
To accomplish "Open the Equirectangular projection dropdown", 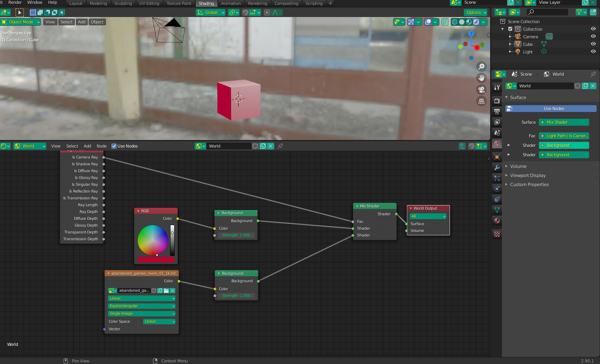I will [142, 306].
